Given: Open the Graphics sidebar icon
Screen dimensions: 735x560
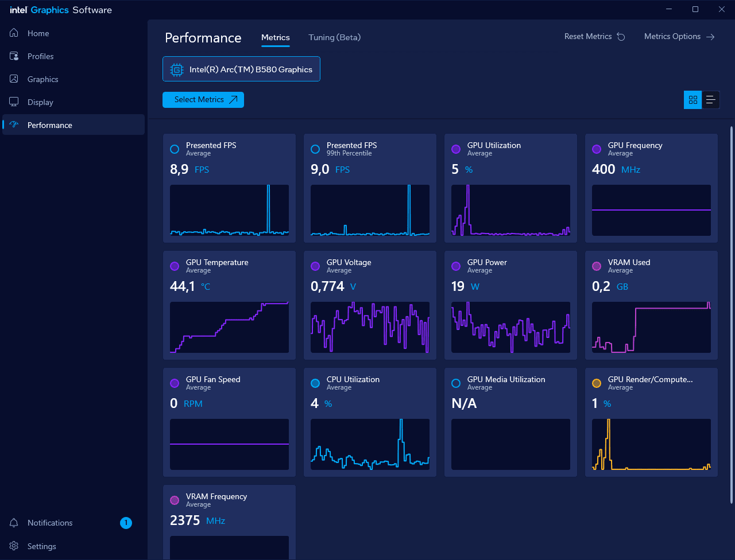Looking at the screenshot, I should pyautogui.click(x=14, y=79).
